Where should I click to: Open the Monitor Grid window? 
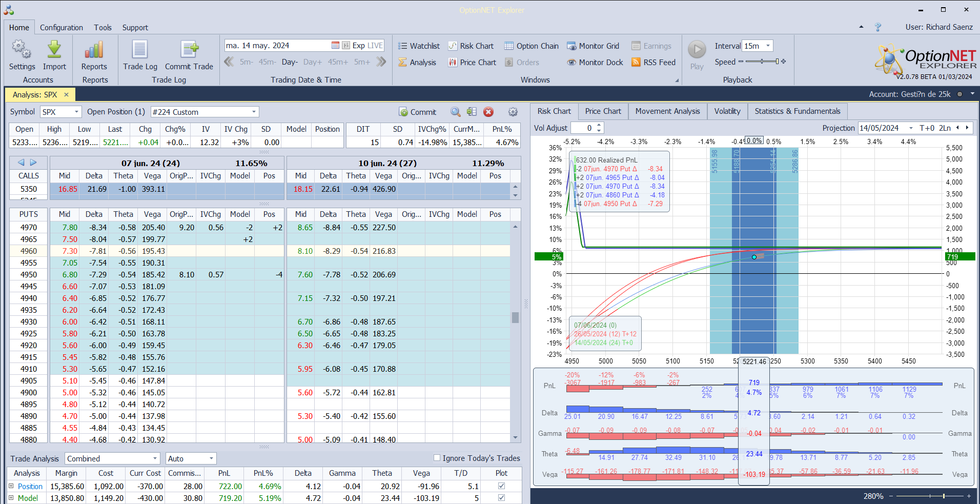(x=593, y=46)
